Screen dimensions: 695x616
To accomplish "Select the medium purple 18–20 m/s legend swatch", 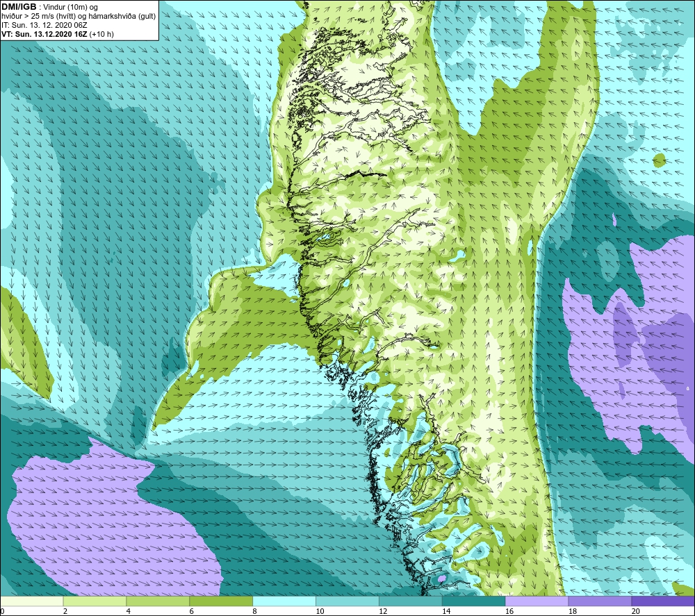I will pos(600,601).
